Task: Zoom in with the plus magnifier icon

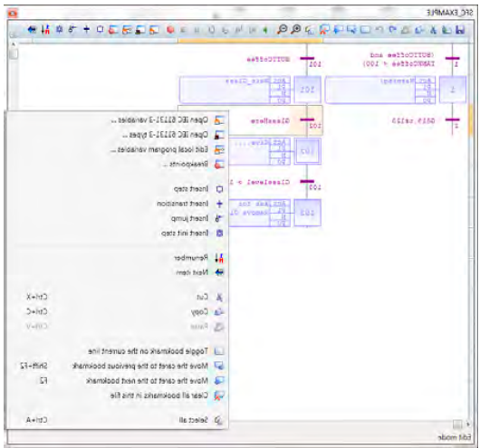Action: coord(296,30)
